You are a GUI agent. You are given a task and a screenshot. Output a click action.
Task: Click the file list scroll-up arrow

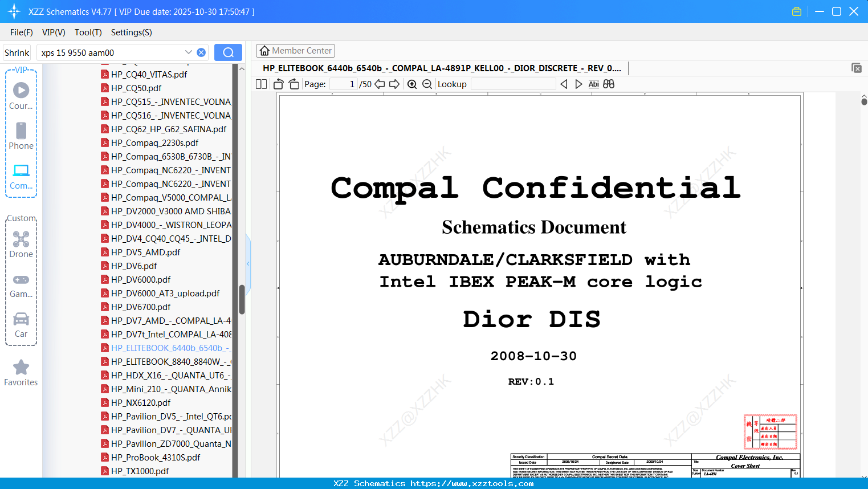coord(242,68)
